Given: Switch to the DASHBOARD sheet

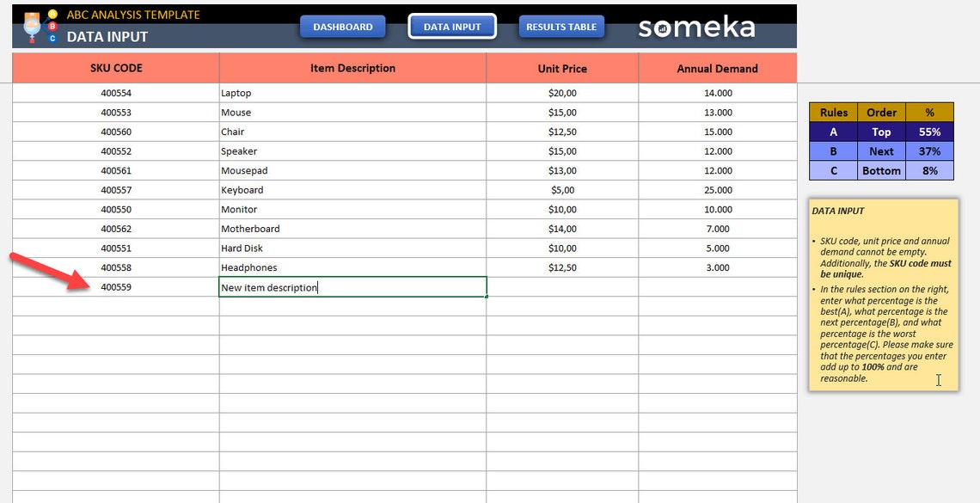Looking at the screenshot, I should 342,27.
